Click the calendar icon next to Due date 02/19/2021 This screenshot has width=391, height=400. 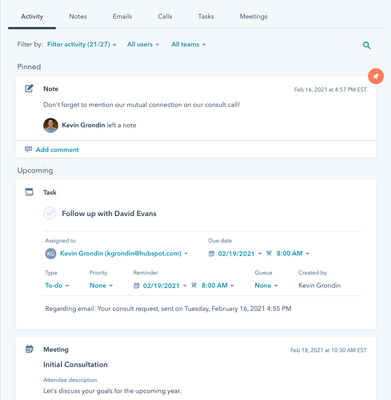(x=211, y=254)
